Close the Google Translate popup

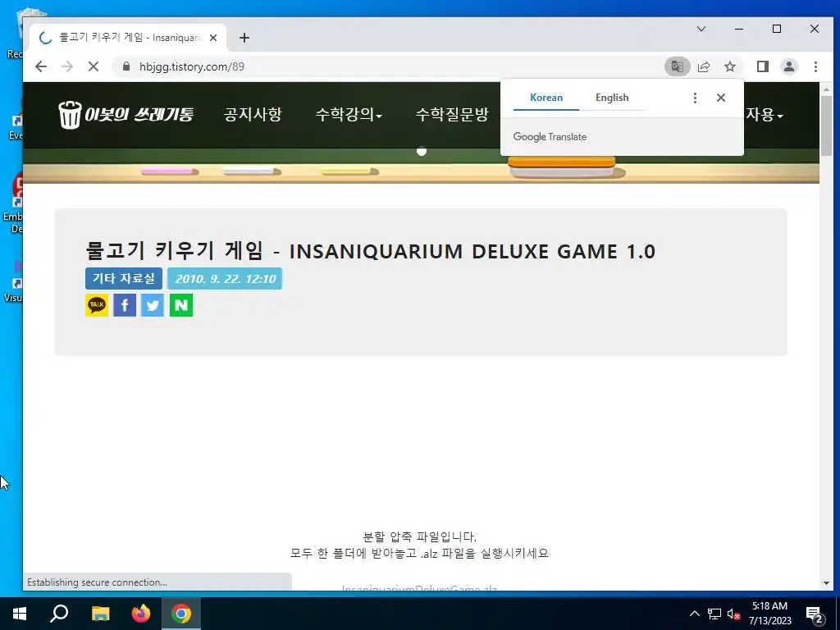coord(721,98)
